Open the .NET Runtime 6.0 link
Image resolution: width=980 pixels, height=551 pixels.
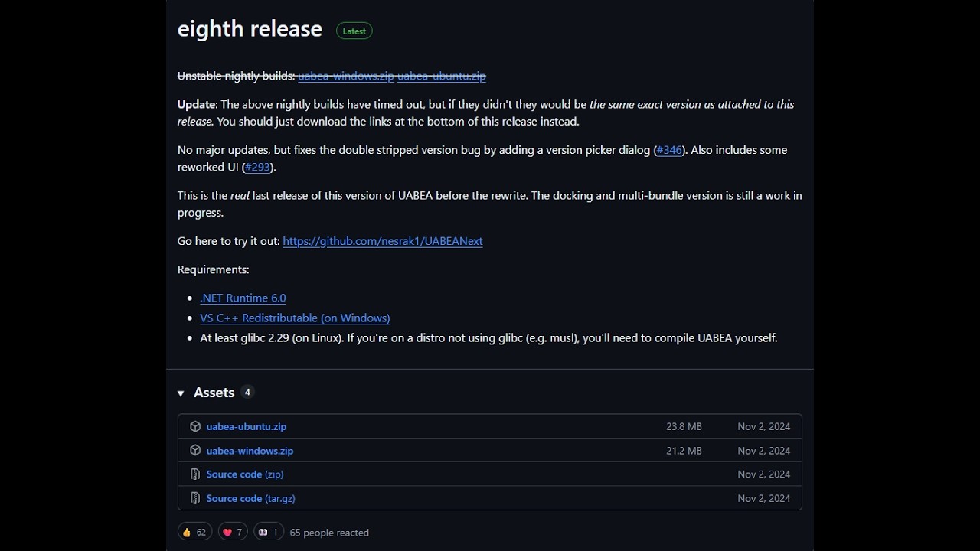(243, 298)
